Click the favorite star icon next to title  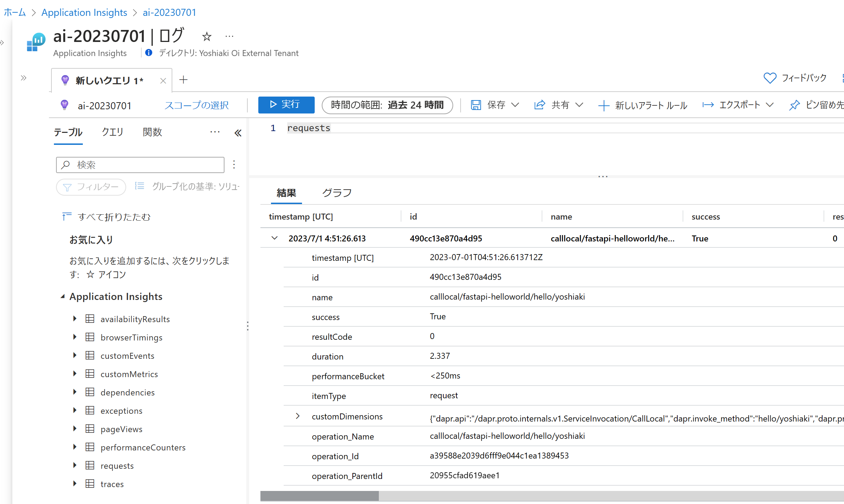point(207,37)
